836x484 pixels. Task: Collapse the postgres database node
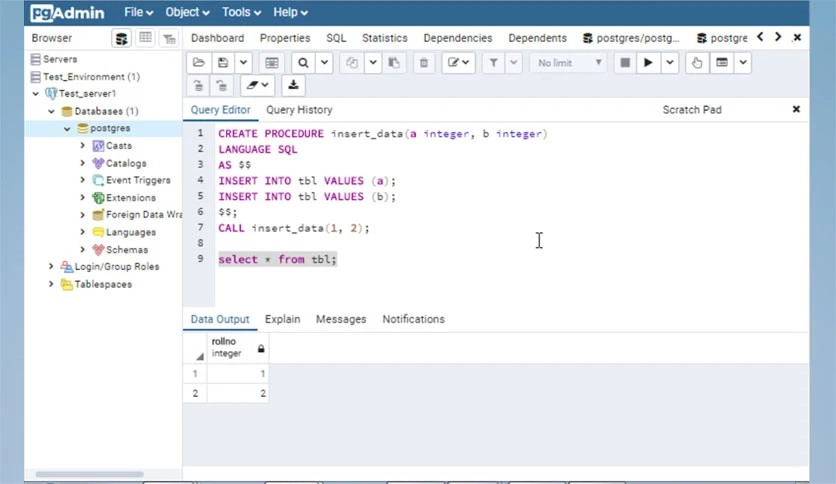67,128
